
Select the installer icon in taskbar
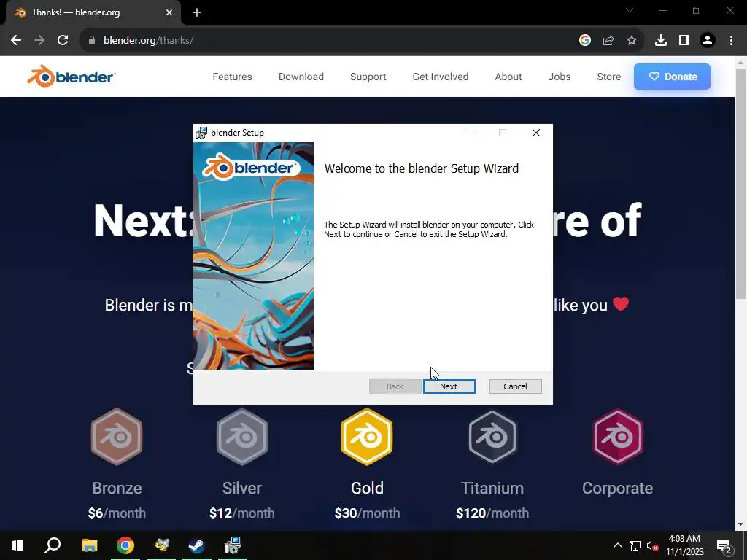233,545
